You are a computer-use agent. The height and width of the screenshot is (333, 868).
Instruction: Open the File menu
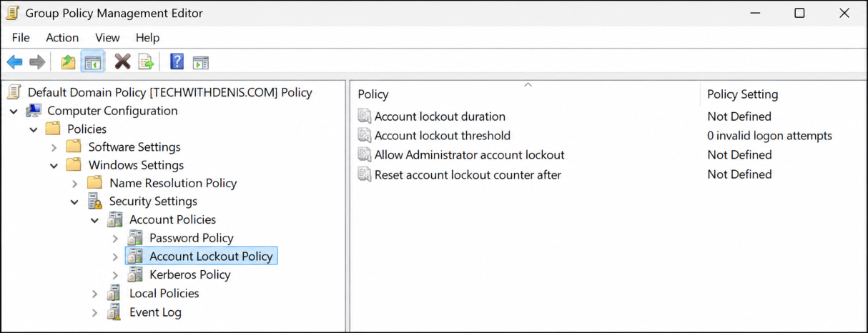21,37
